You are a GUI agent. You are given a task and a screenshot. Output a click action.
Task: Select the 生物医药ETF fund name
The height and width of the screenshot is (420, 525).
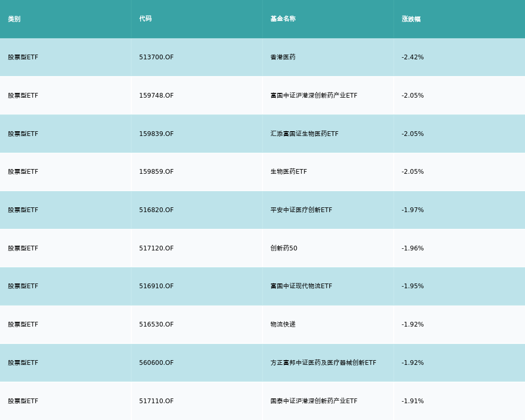pyautogui.click(x=289, y=172)
